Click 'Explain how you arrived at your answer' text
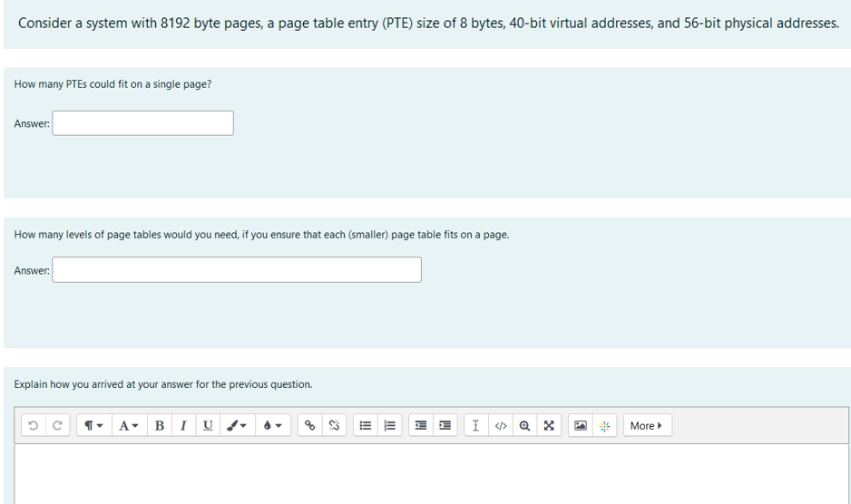The image size is (851, 504). [163, 384]
